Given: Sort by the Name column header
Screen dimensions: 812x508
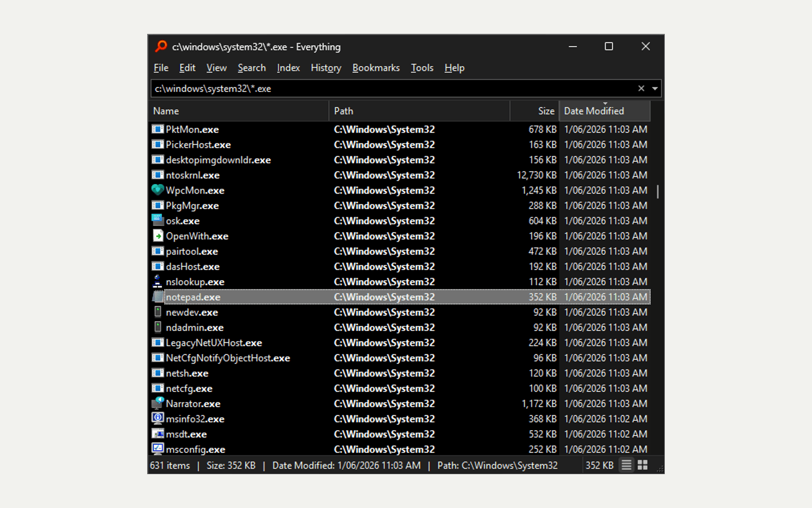Looking at the screenshot, I should pyautogui.click(x=239, y=111).
